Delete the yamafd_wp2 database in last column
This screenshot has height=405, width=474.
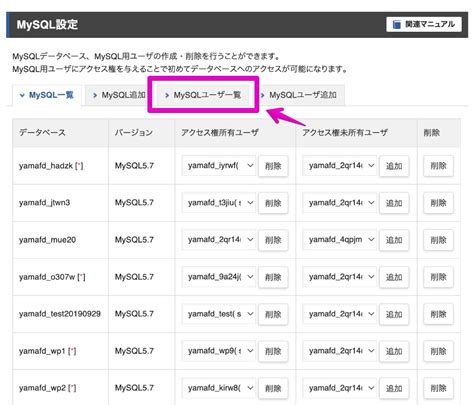click(x=438, y=388)
